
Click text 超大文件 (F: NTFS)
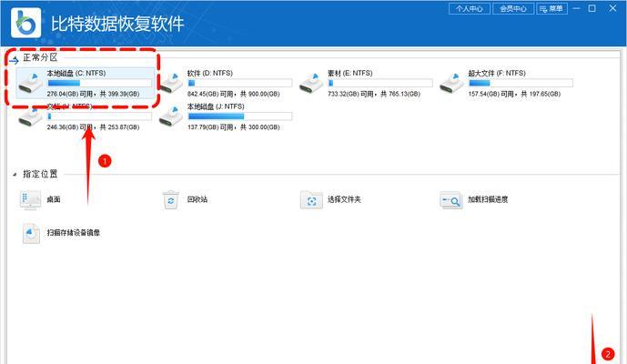(497, 73)
